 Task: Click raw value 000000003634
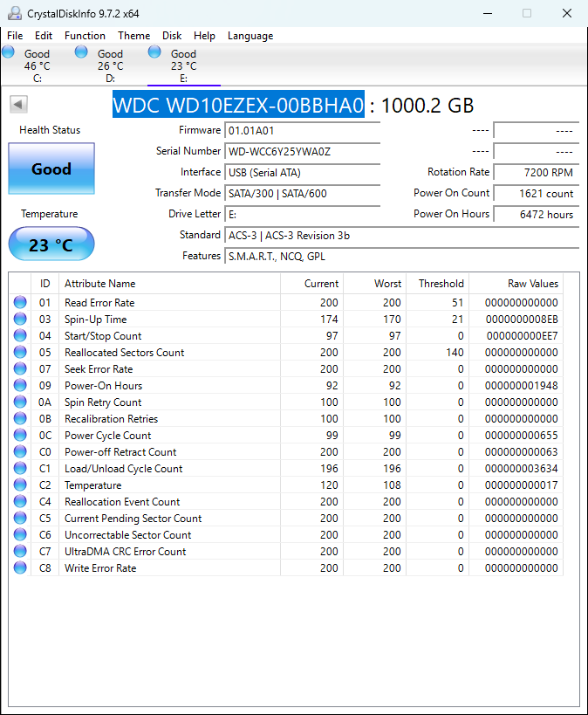(x=522, y=469)
